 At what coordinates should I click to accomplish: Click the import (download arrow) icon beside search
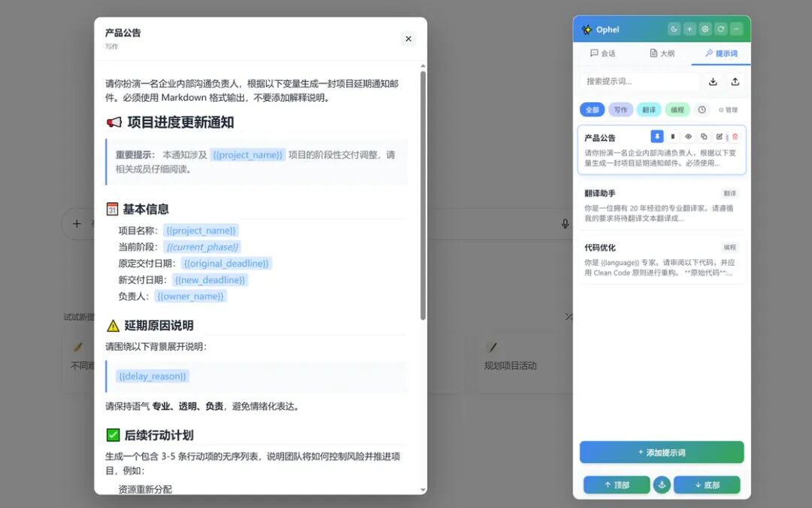pyautogui.click(x=713, y=81)
